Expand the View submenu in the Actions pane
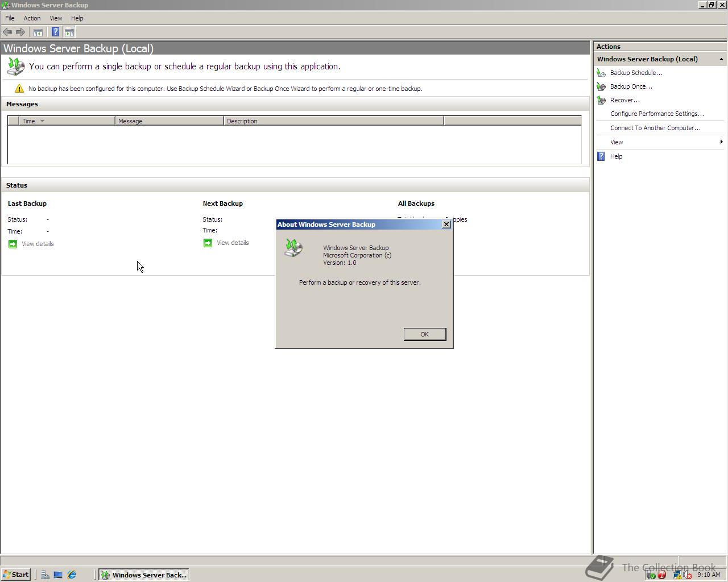Image resolution: width=728 pixels, height=582 pixels. [660, 142]
